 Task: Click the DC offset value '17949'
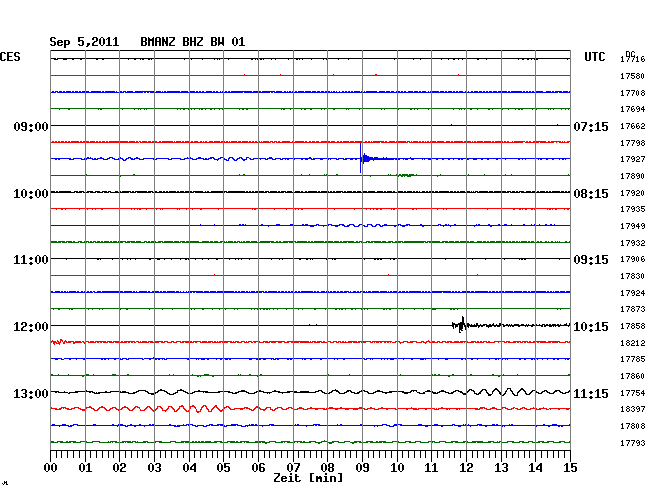pos(633,226)
